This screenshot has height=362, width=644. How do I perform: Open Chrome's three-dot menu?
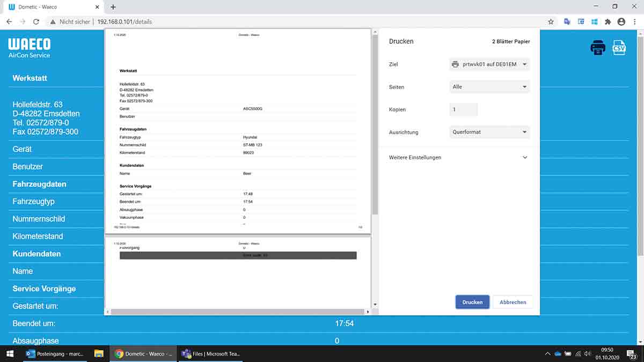tap(634, 22)
